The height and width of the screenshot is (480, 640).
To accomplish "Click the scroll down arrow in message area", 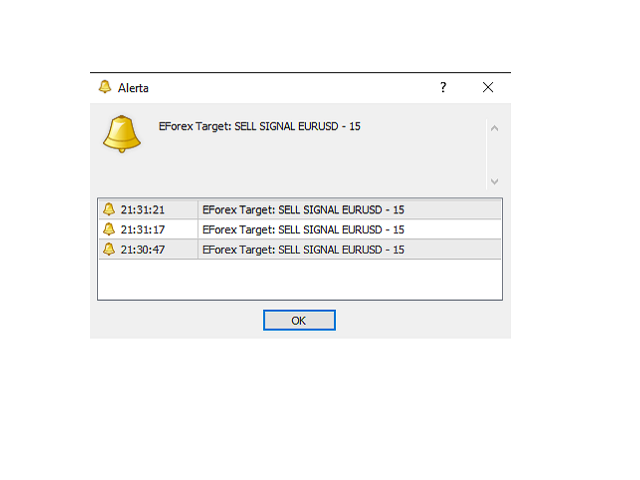I will [494, 181].
